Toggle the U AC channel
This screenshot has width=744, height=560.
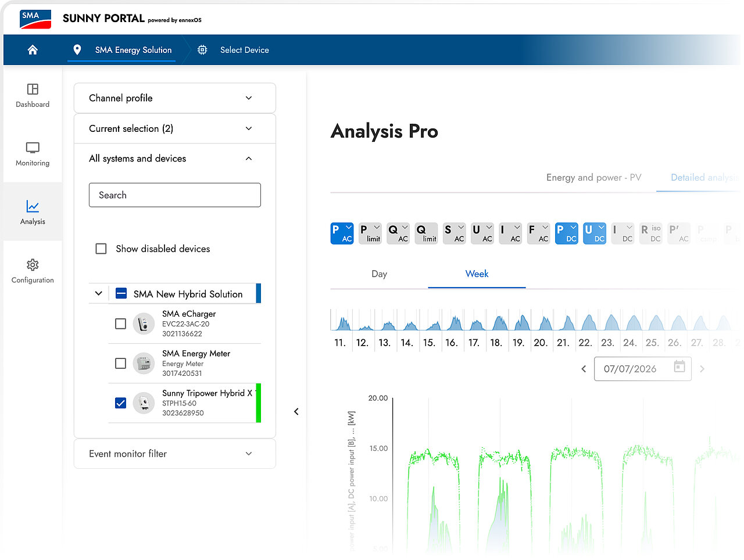click(482, 234)
